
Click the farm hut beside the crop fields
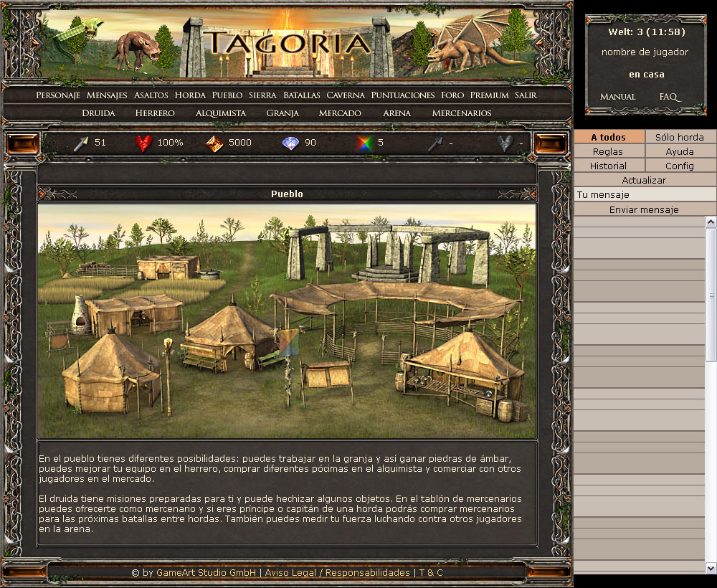click(x=168, y=267)
